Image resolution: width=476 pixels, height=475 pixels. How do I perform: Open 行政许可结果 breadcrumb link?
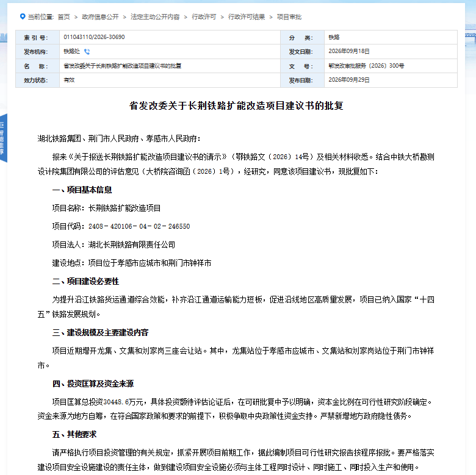click(x=246, y=17)
